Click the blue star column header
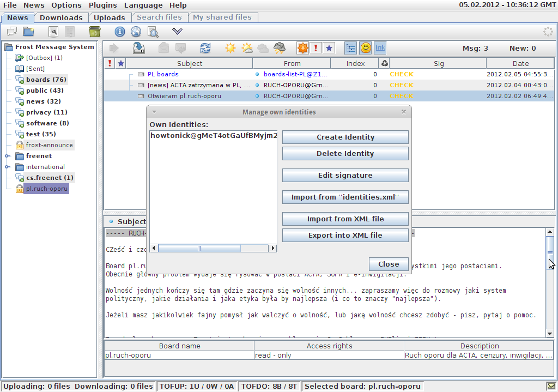Image resolution: width=558 pixels, height=392 pixels. [x=121, y=63]
